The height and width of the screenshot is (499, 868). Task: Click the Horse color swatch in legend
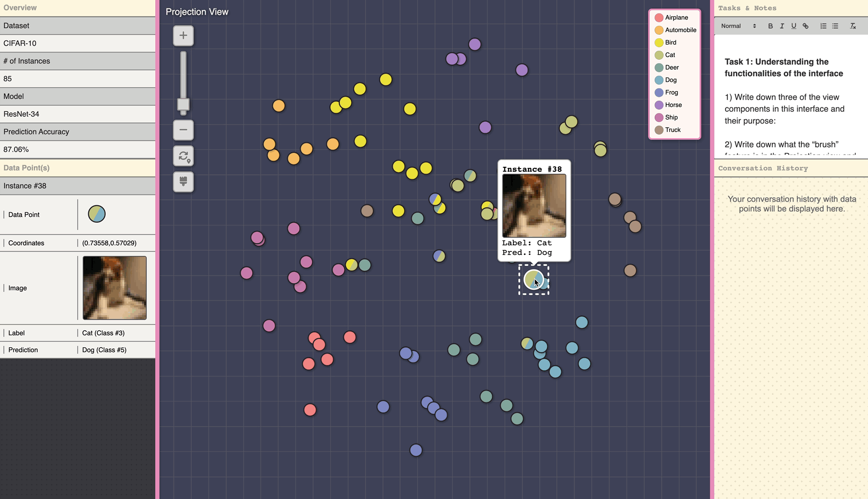[x=659, y=105]
